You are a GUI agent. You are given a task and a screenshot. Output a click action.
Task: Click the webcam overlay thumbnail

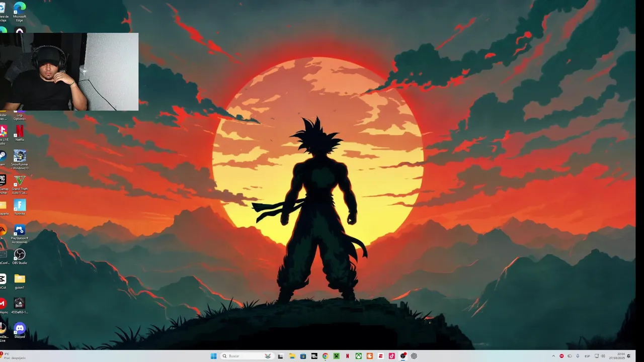click(x=69, y=71)
